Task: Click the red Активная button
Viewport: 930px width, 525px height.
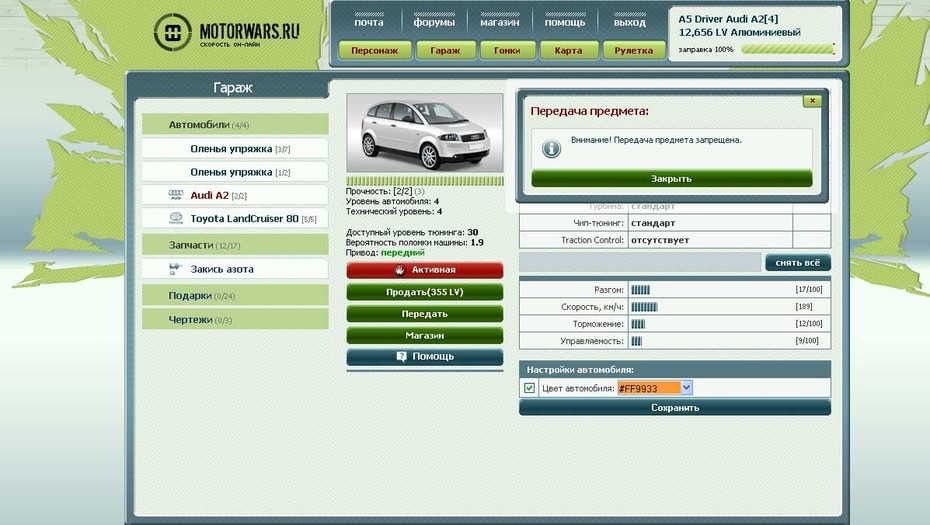Action: point(425,270)
